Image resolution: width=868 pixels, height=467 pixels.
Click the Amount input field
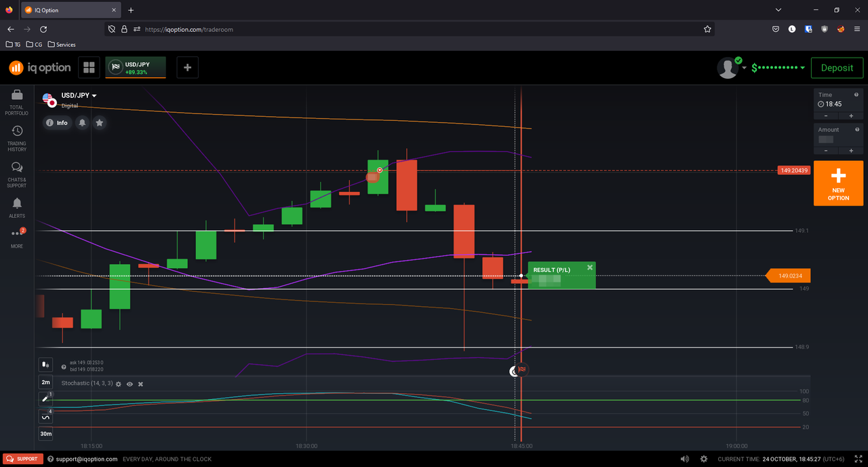coord(838,134)
